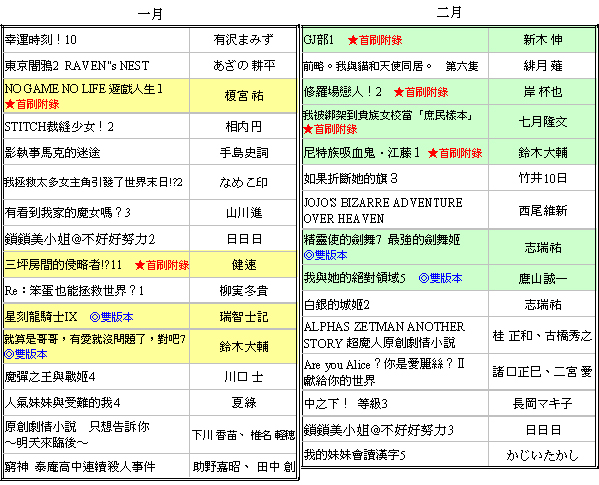599x485 pixels.
Task: Click ALPHAS ZETMAN ANOTHER STORY title
Action: pyautogui.click(x=384, y=335)
